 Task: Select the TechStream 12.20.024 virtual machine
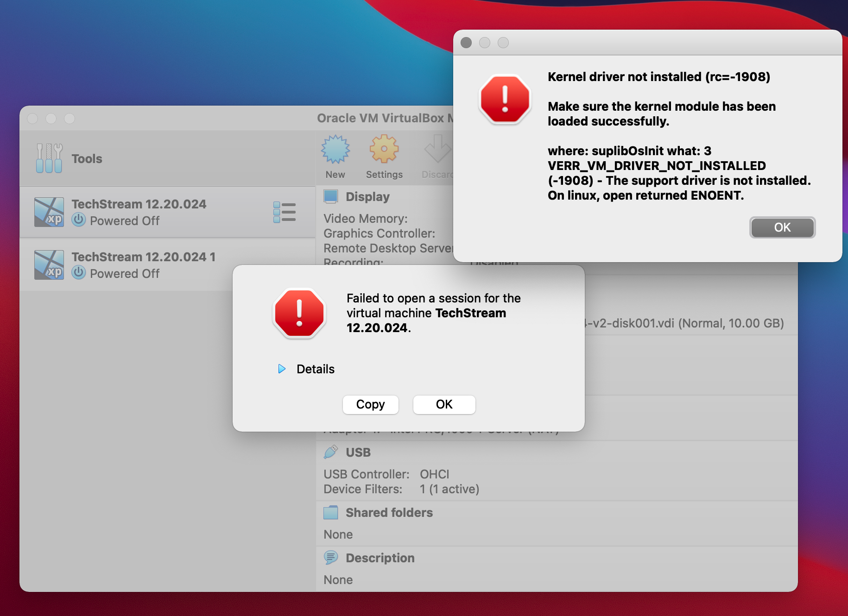pyautogui.click(x=167, y=212)
